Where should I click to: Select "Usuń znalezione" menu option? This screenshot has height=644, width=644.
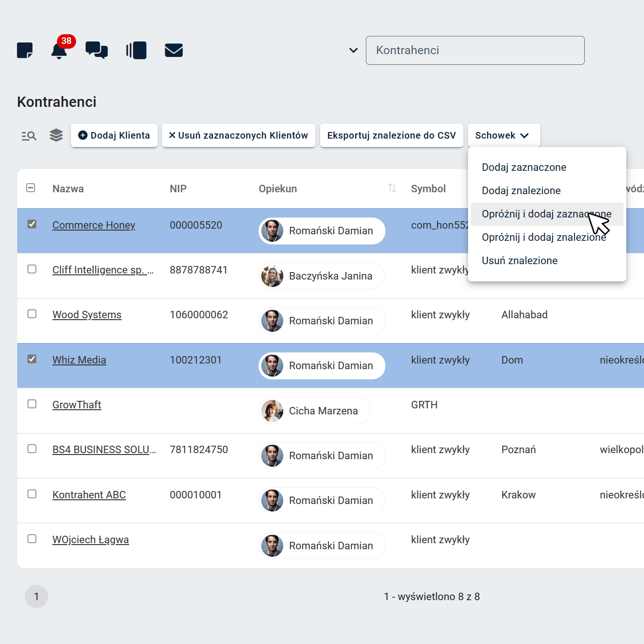(519, 261)
